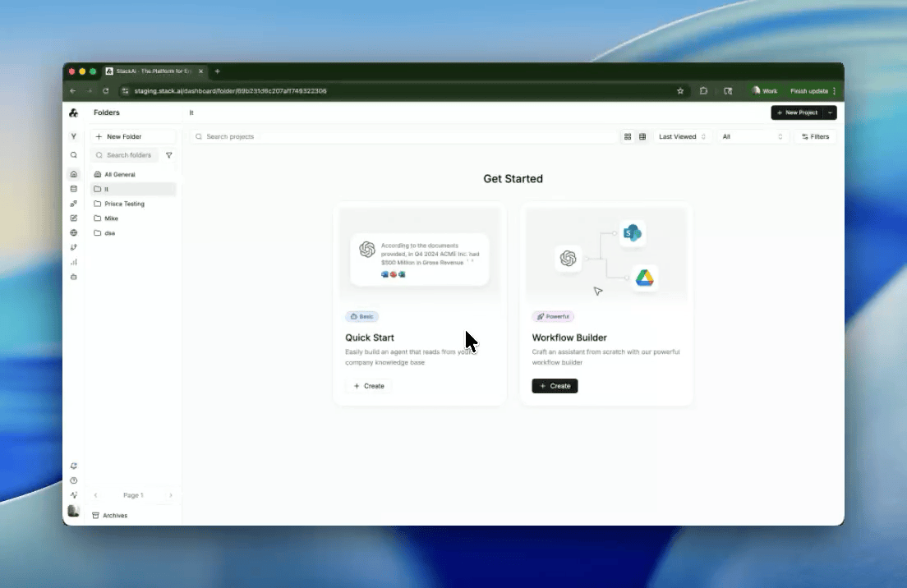Click Create under Workflow Builder
The width and height of the screenshot is (907, 588).
click(555, 386)
